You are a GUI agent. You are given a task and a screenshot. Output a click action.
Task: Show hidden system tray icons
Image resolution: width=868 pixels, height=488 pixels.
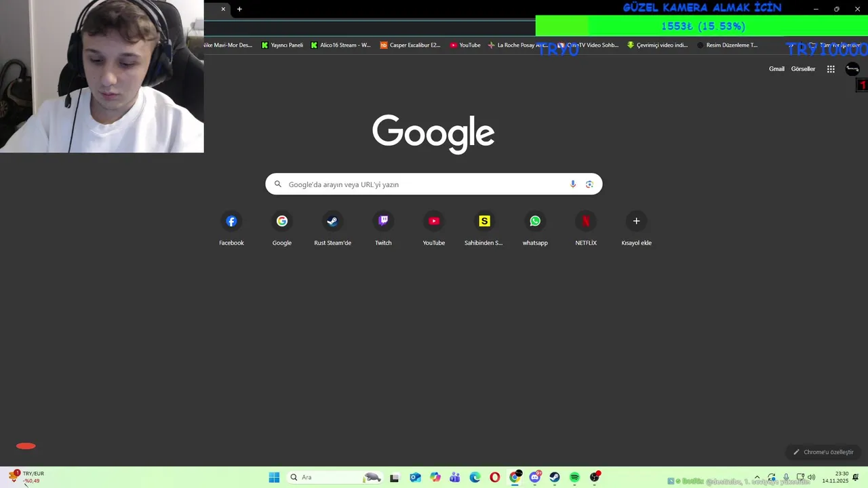[x=757, y=477]
